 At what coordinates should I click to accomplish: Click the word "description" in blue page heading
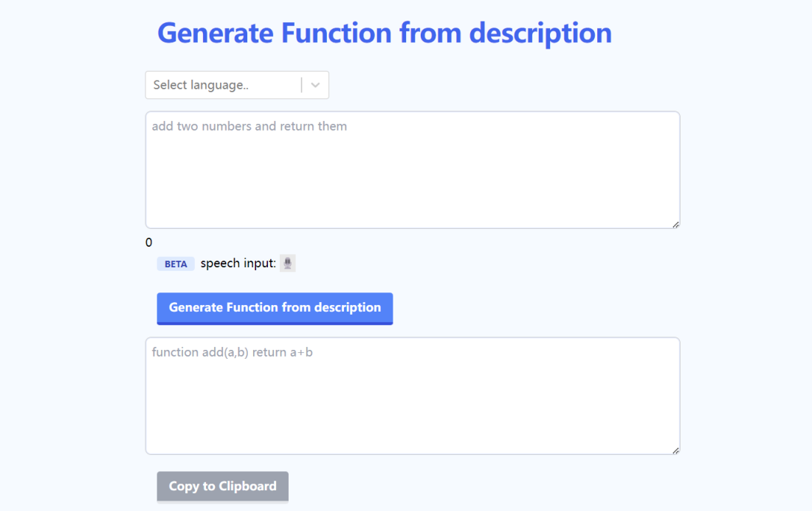click(540, 33)
